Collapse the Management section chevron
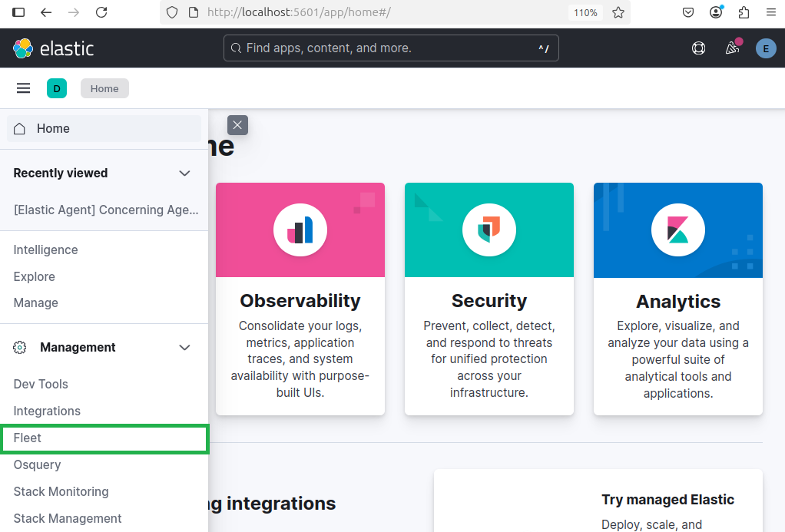Viewport: 785px width, 532px height. [185, 347]
